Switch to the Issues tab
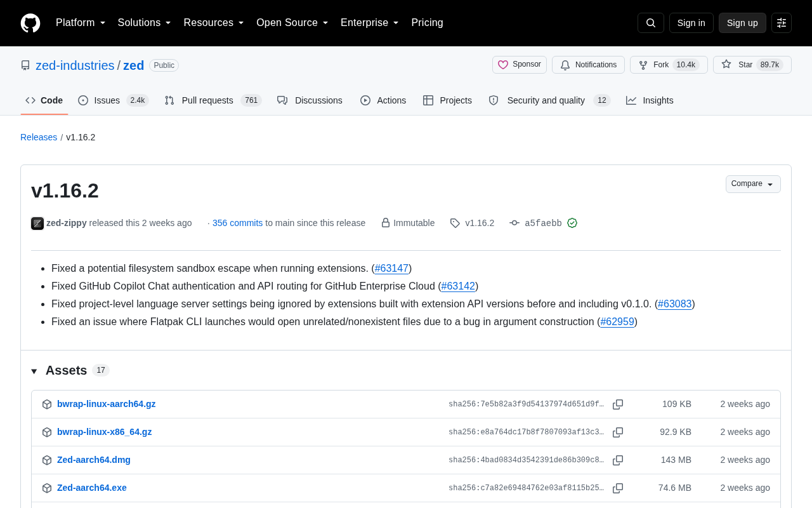812x508 pixels. pyautogui.click(x=113, y=100)
